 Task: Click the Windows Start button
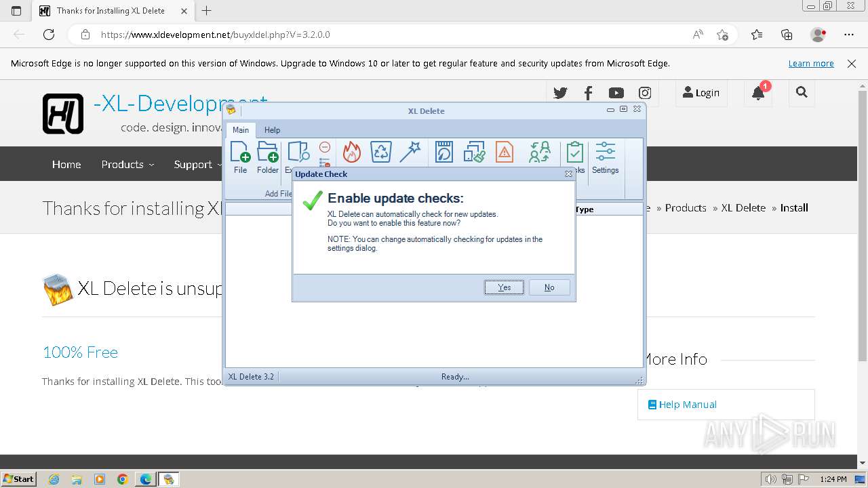(19, 479)
